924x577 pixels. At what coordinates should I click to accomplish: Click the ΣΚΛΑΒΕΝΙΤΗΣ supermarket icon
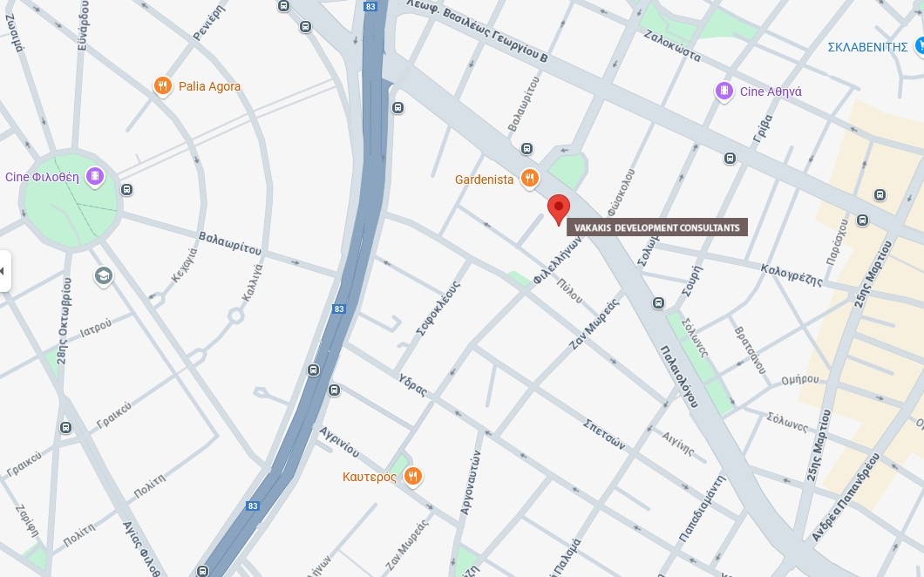point(918,46)
